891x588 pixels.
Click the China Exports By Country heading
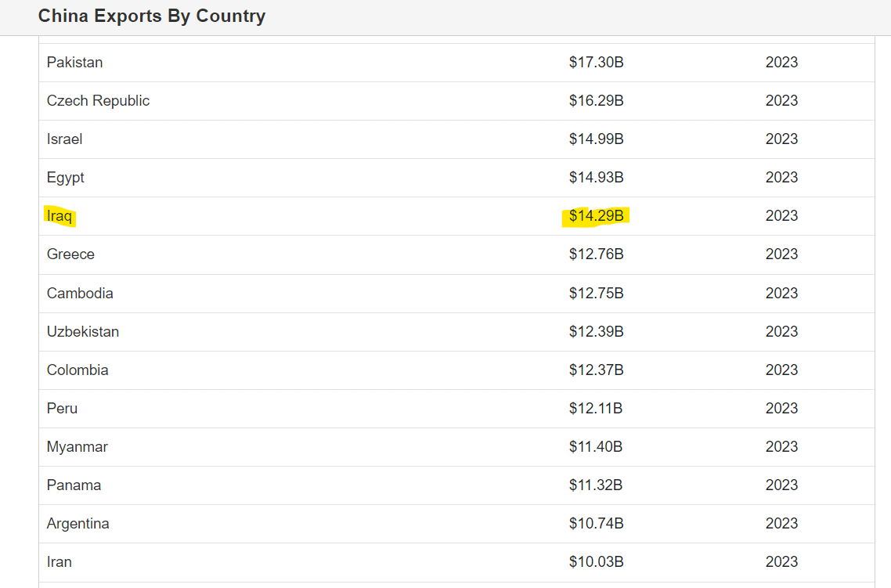pos(152,16)
